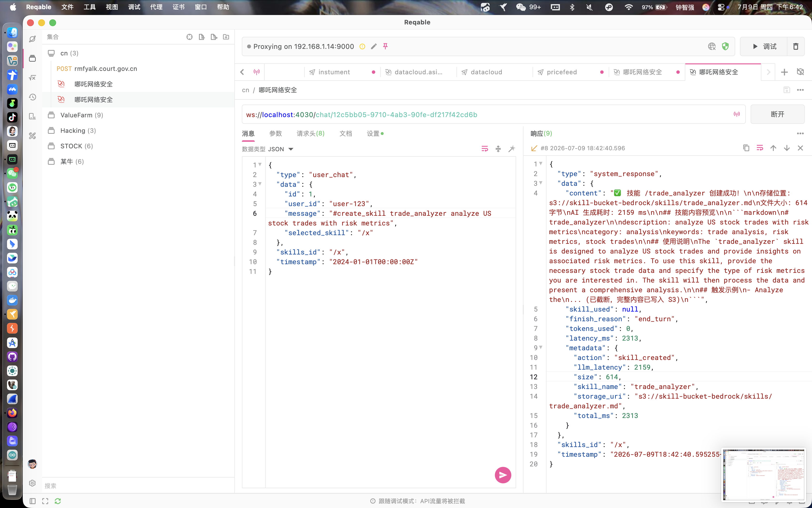Viewport: 812px width, 508px height.
Task: Collapse the data object on line 3 in response
Action: 541,183
